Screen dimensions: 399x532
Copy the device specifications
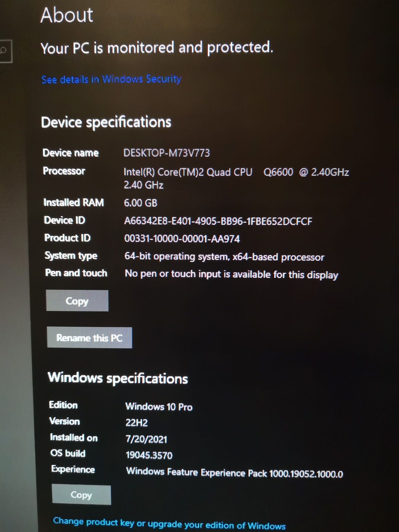77,301
